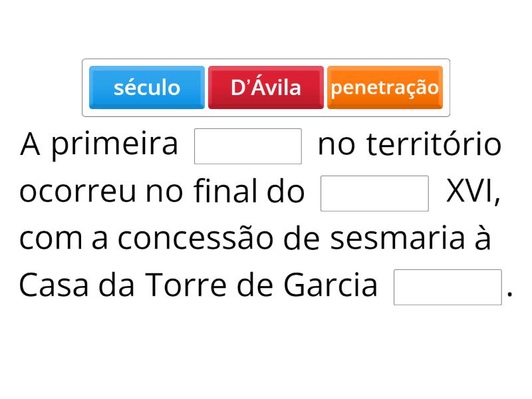Screen dimensions: 532x399
Task: Click the word 'primeira' in the sentence
Action: point(114,145)
